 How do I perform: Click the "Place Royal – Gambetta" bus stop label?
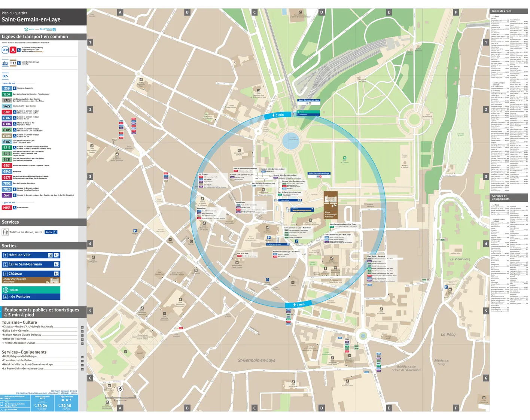pyautogui.click(x=377, y=256)
